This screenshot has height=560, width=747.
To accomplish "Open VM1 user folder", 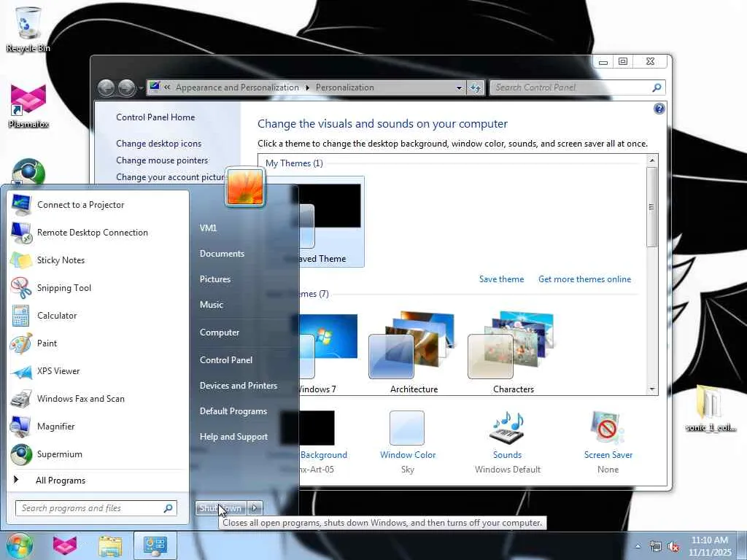I will tap(208, 228).
